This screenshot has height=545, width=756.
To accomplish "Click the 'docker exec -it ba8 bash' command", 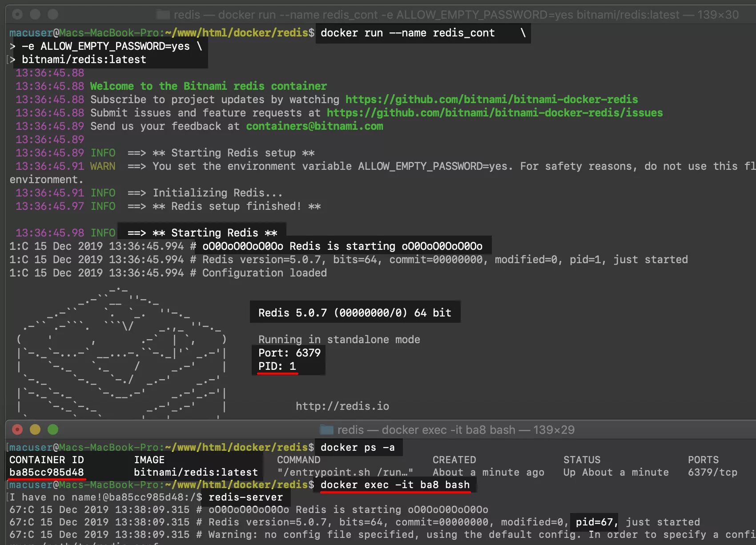I will [x=395, y=485].
